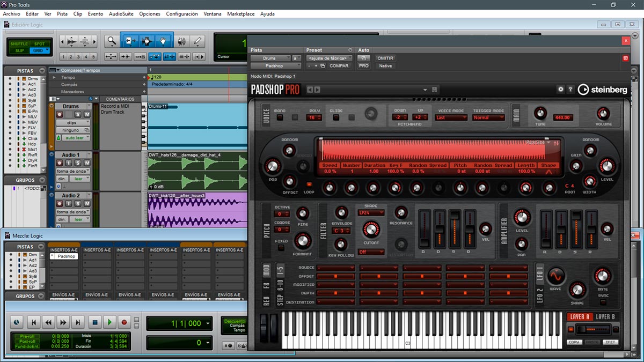Open the Marketplace menu
Image resolution: width=644 pixels, height=362 pixels.
[241, 14]
